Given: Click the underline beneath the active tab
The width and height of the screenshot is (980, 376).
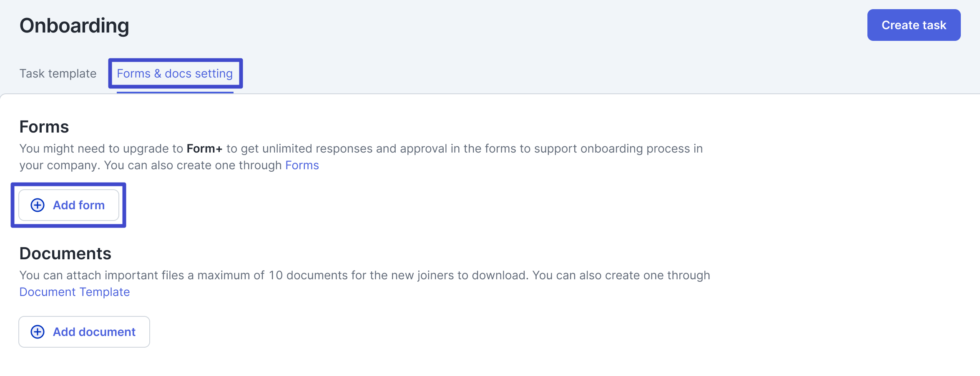Looking at the screenshot, I should pos(175,92).
